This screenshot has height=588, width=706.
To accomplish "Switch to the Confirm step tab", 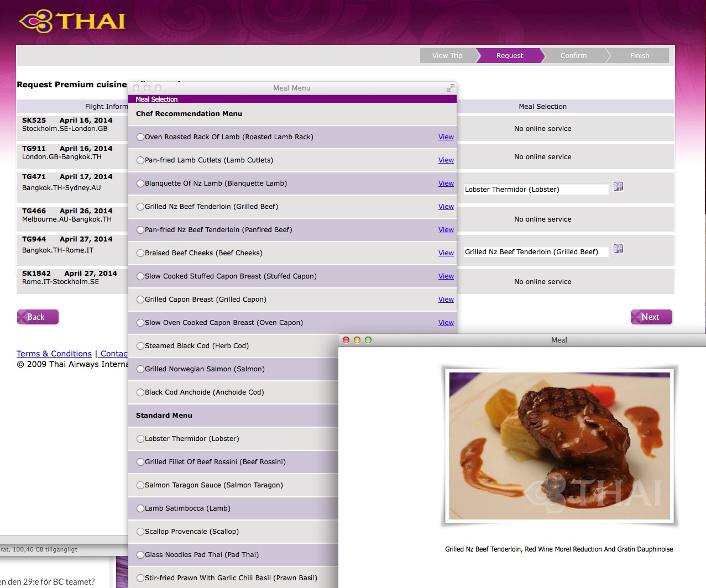I will coord(573,56).
